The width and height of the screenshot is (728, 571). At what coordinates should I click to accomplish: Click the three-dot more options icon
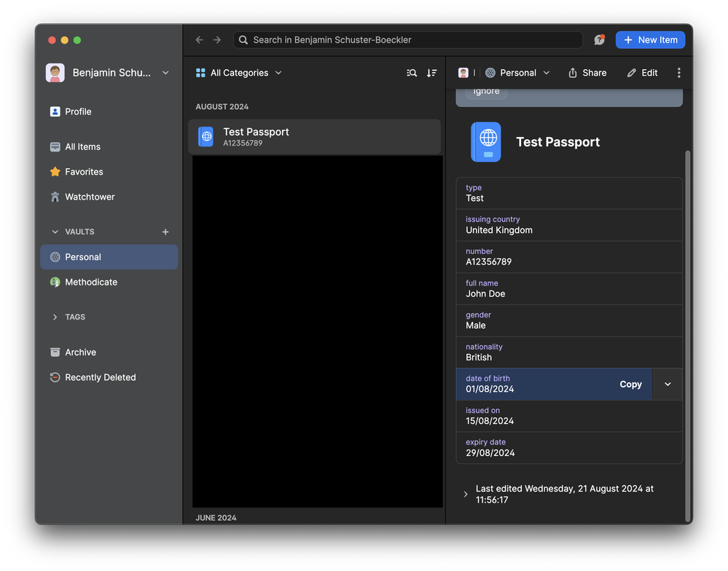678,73
